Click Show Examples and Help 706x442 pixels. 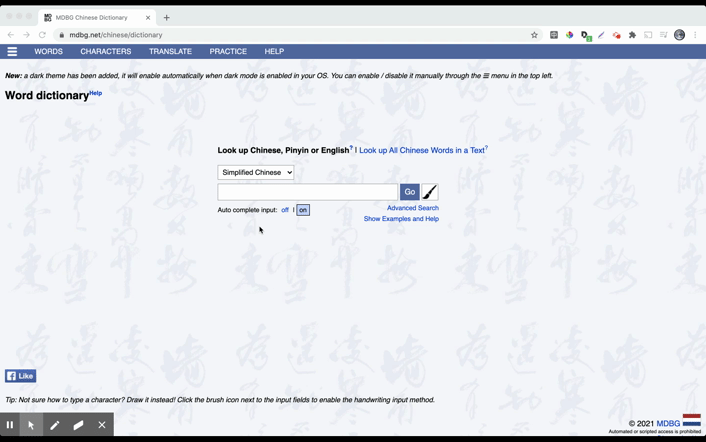coord(401,219)
